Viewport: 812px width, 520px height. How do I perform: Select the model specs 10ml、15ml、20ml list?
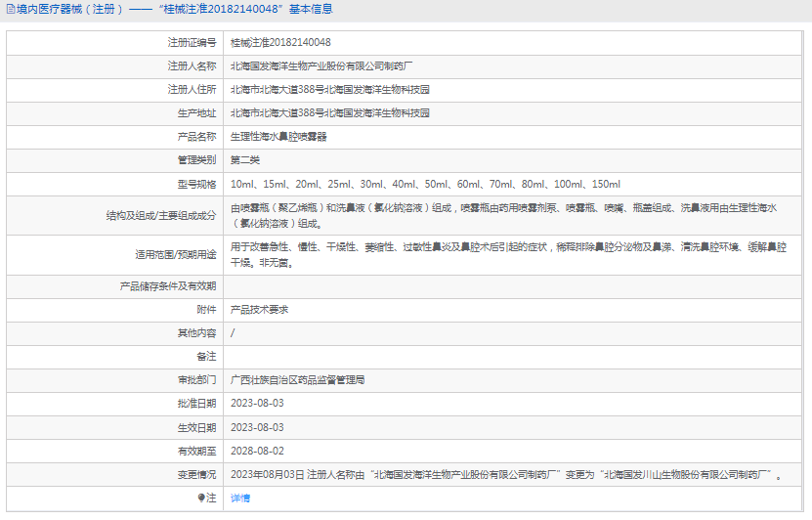tap(425, 185)
